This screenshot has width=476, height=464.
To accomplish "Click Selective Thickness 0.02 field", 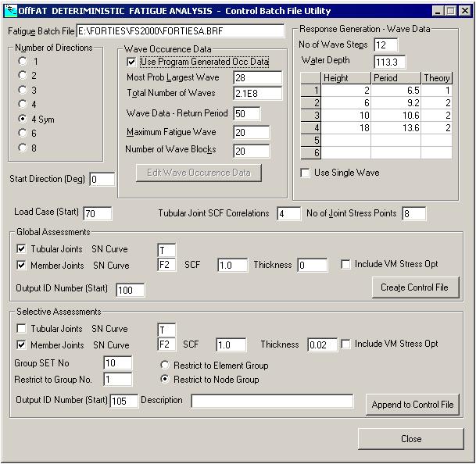I will coord(322,345).
